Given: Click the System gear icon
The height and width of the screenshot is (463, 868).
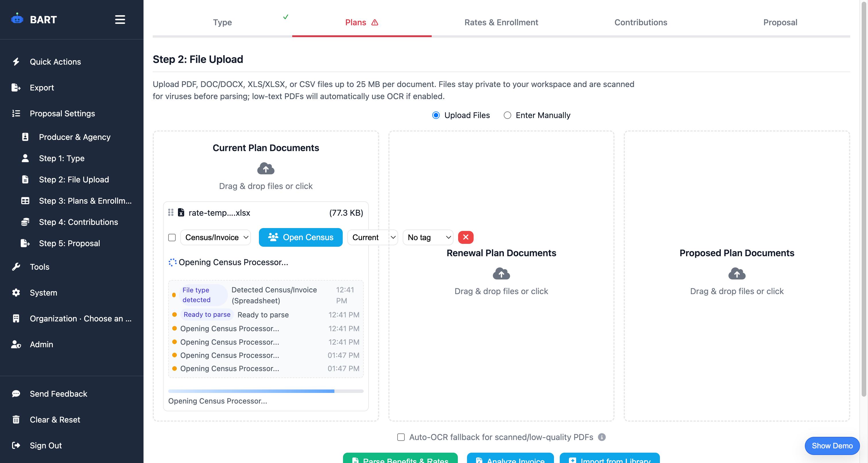Looking at the screenshot, I should (16, 293).
